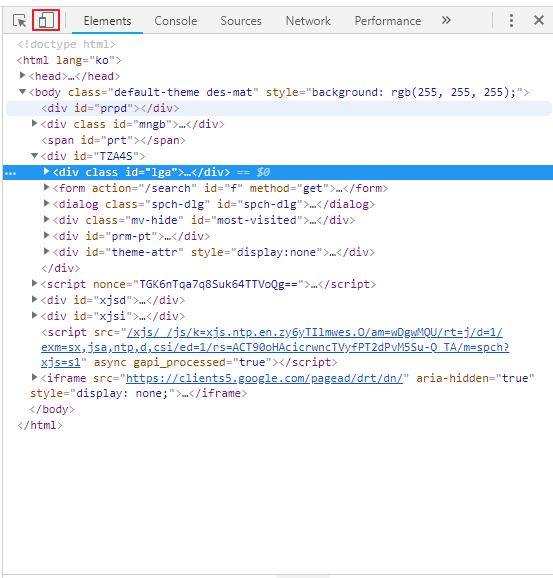Expand the selected div id="lga" node
Image resolution: width=553 pixels, height=578 pixels.
tap(46, 171)
